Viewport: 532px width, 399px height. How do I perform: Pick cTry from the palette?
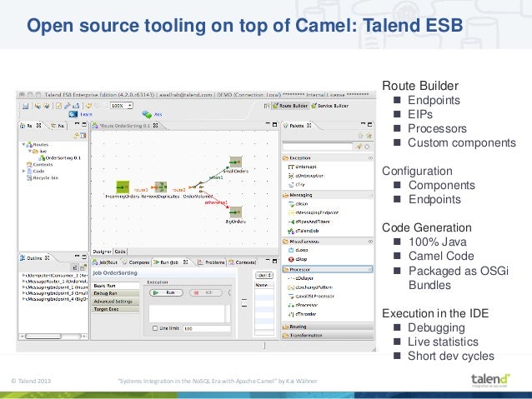click(x=297, y=185)
